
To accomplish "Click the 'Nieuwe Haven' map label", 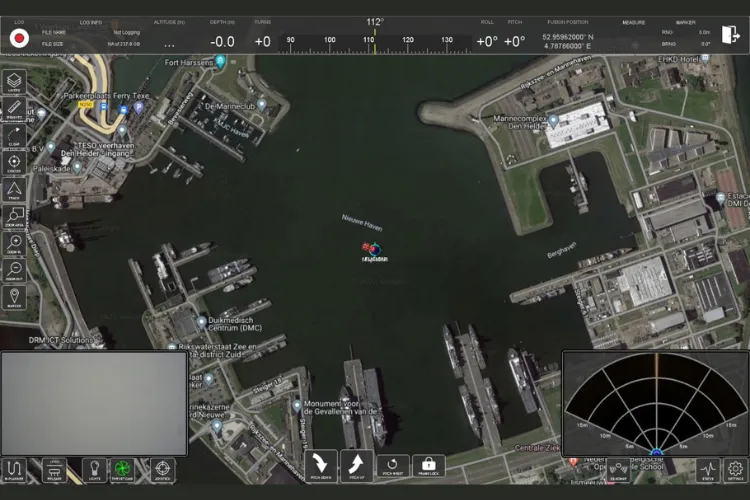I will coord(362,222).
